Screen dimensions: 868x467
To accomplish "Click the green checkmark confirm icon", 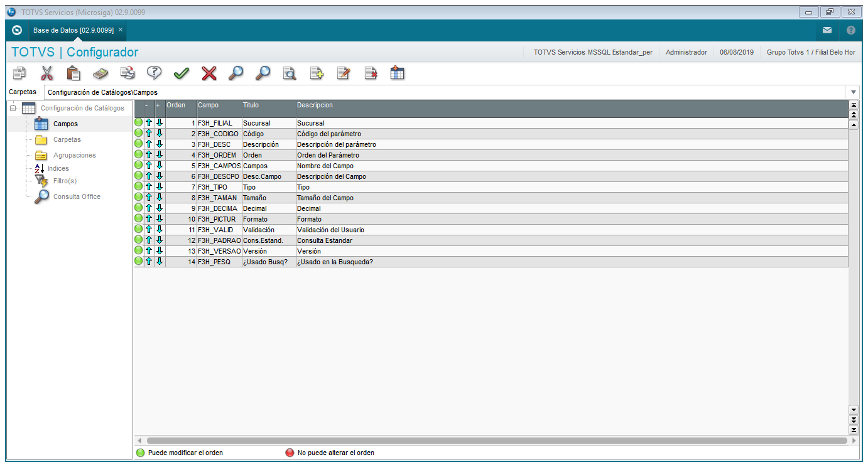I will click(x=182, y=73).
